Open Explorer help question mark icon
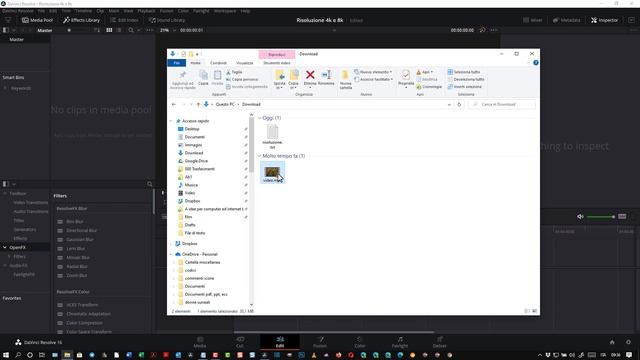 coord(536,62)
